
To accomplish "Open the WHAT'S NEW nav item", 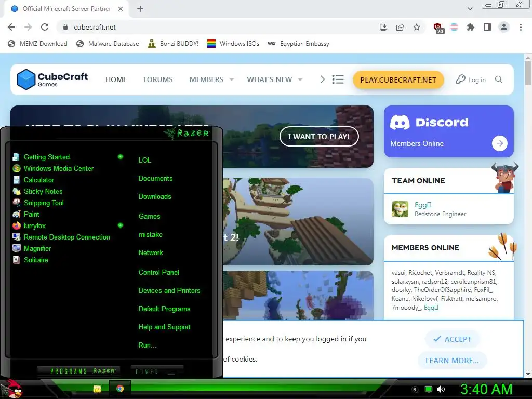I will (x=270, y=79).
